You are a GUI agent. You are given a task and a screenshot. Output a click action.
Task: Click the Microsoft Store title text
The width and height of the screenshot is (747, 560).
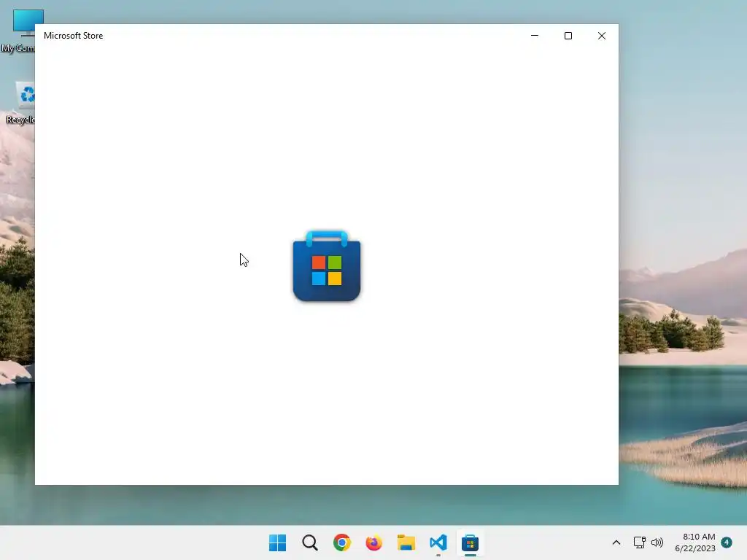[74, 36]
